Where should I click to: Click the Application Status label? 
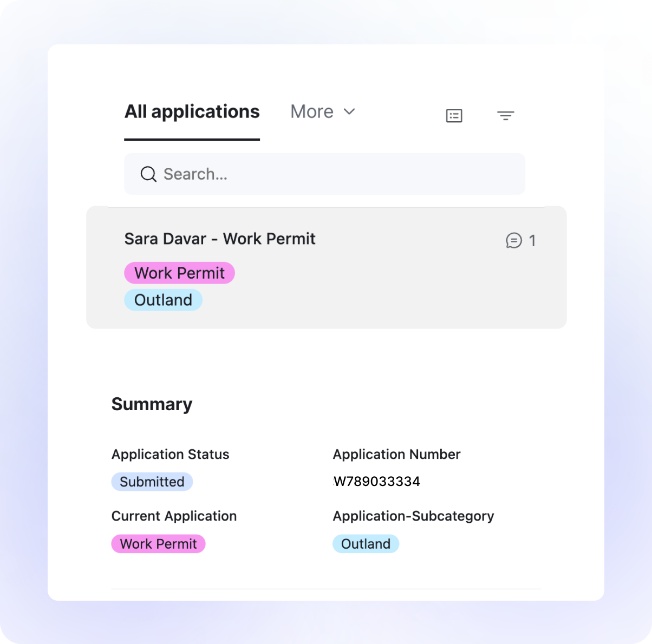(171, 455)
